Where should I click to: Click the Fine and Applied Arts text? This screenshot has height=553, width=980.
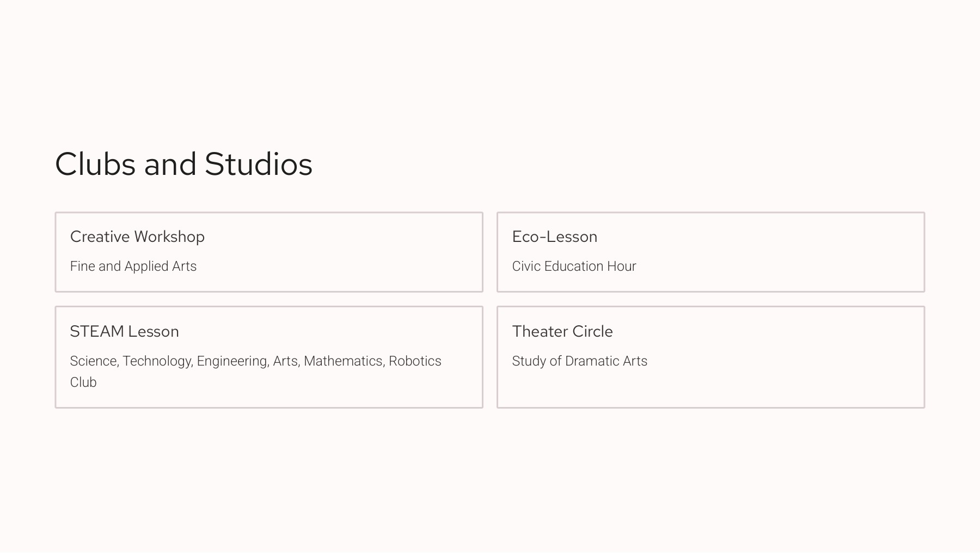tap(133, 266)
